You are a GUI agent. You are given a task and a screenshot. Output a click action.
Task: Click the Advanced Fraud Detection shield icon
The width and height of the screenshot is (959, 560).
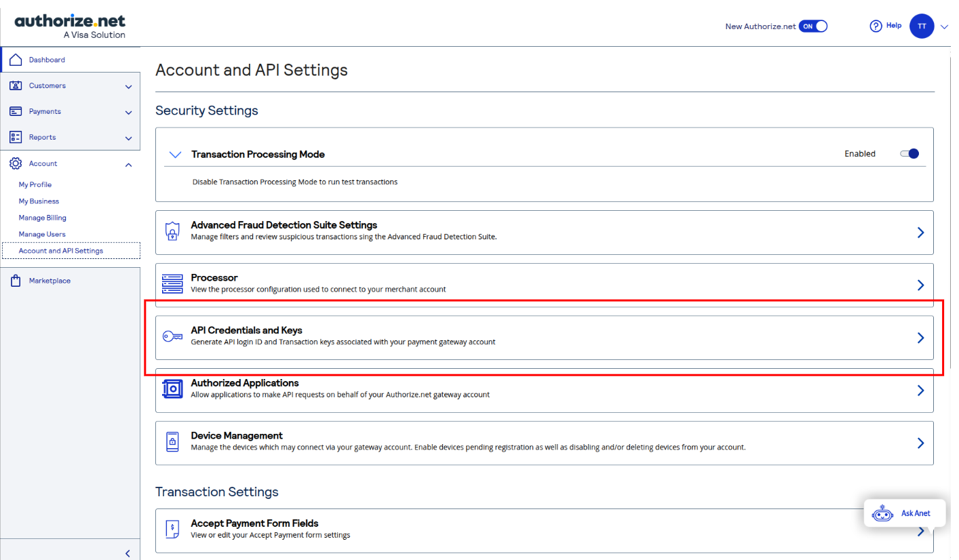(x=172, y=232)
